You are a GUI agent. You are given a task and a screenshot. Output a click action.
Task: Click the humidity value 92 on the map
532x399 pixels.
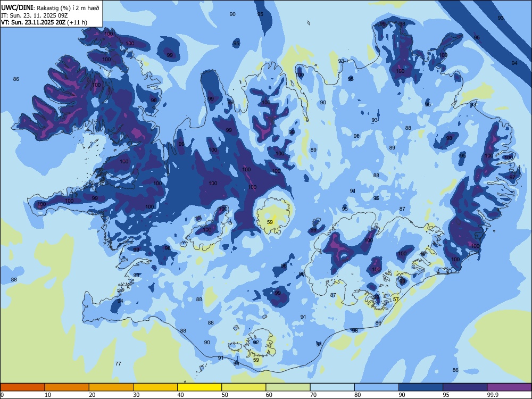(x=256, y=342)
